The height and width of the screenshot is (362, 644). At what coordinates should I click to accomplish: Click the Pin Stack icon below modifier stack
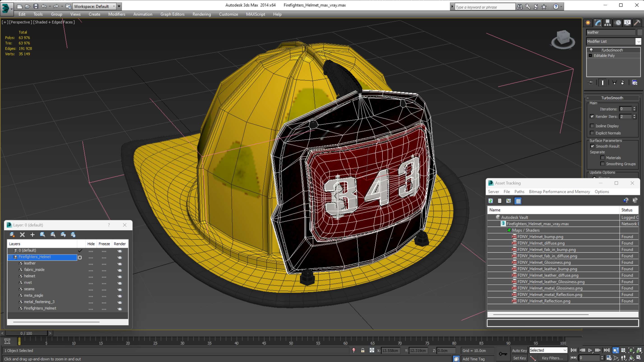[x=591, y=83]
